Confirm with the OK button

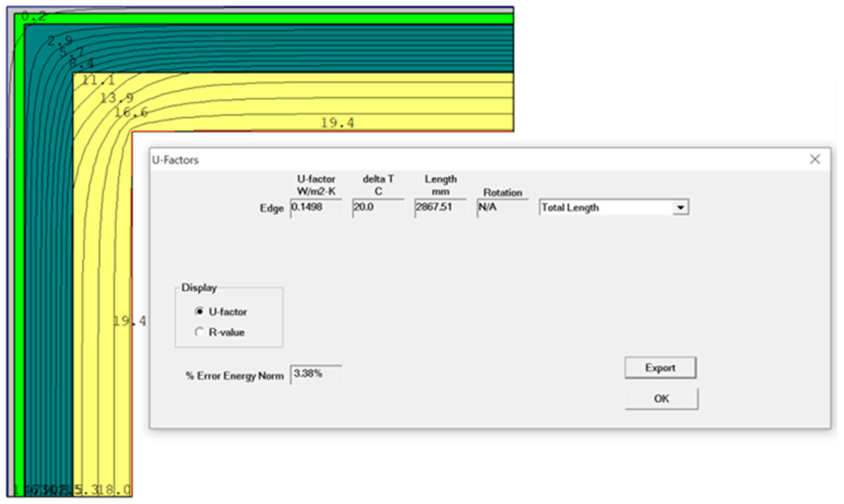(x=661, y=398)
